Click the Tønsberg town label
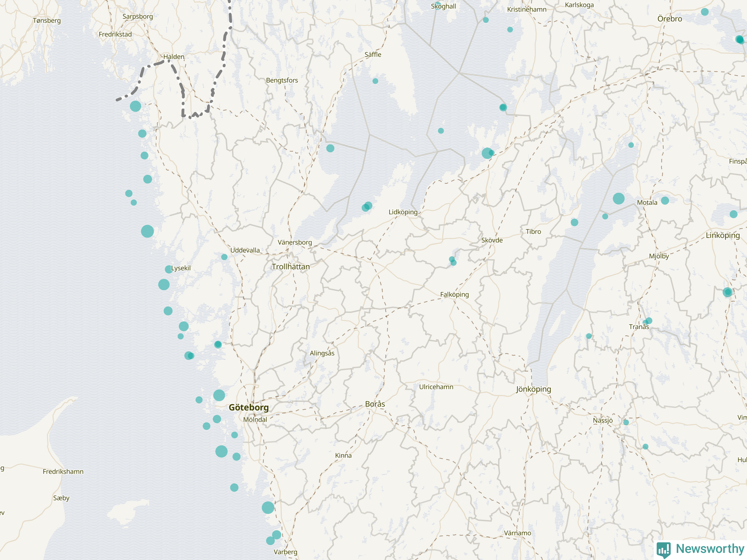 47,21
